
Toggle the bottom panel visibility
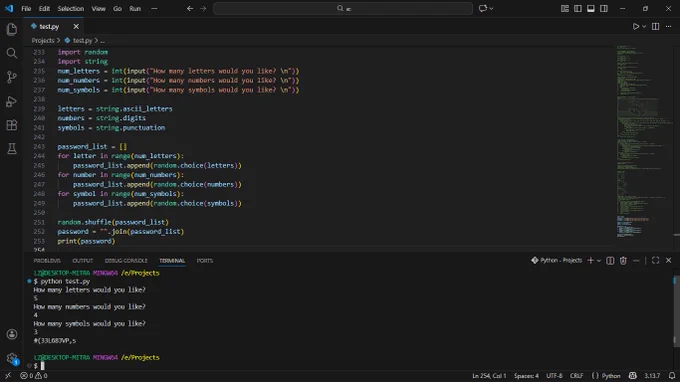click(591, 9)
